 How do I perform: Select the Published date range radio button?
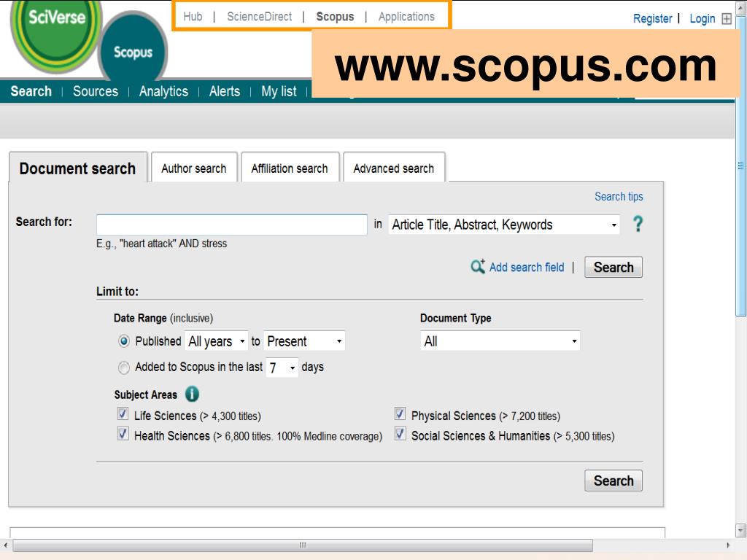(124, 341)
